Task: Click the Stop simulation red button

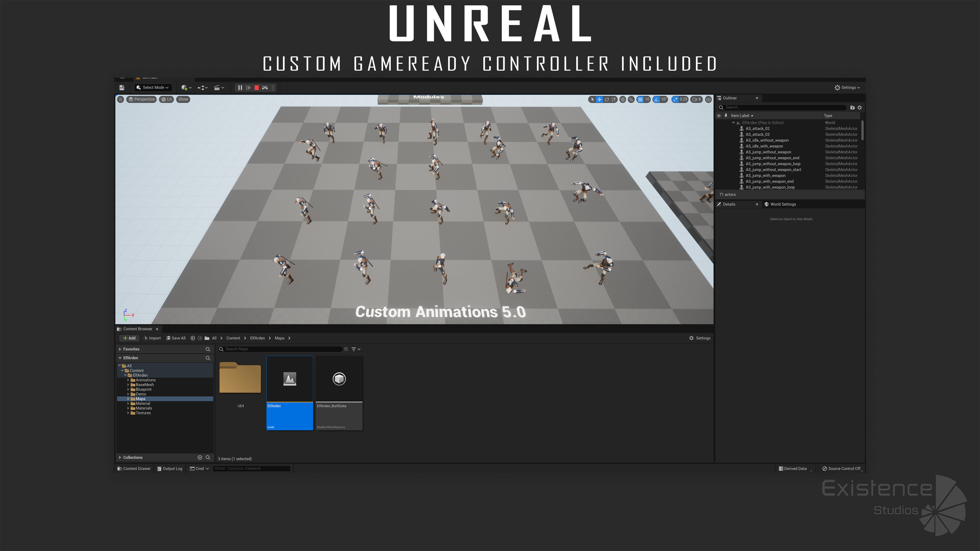Action: [x=256, y=87]
